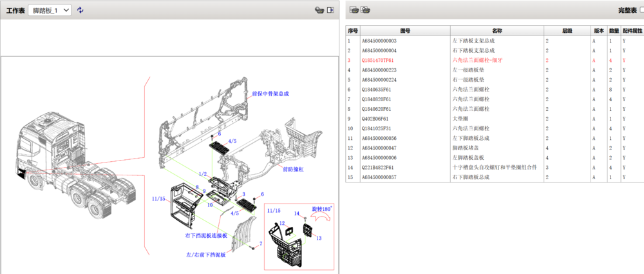Click the 数量 column header
Viewport: 644px width, 274px height.
click(614, 31)
